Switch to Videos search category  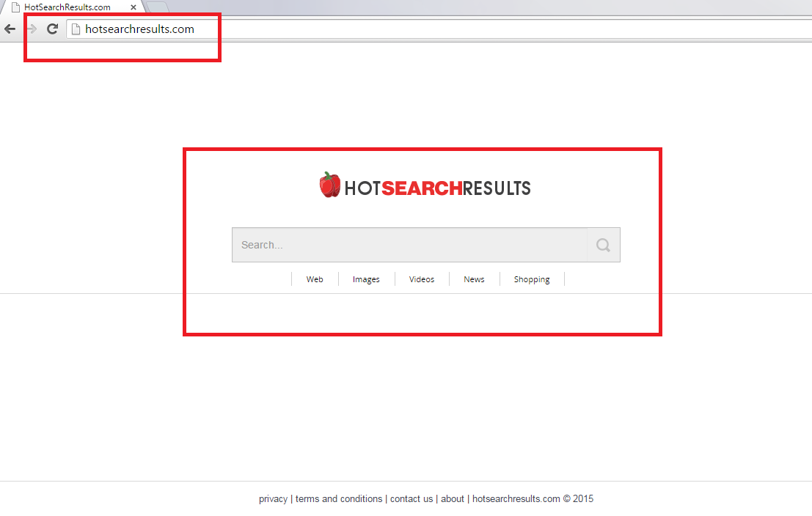422,279
